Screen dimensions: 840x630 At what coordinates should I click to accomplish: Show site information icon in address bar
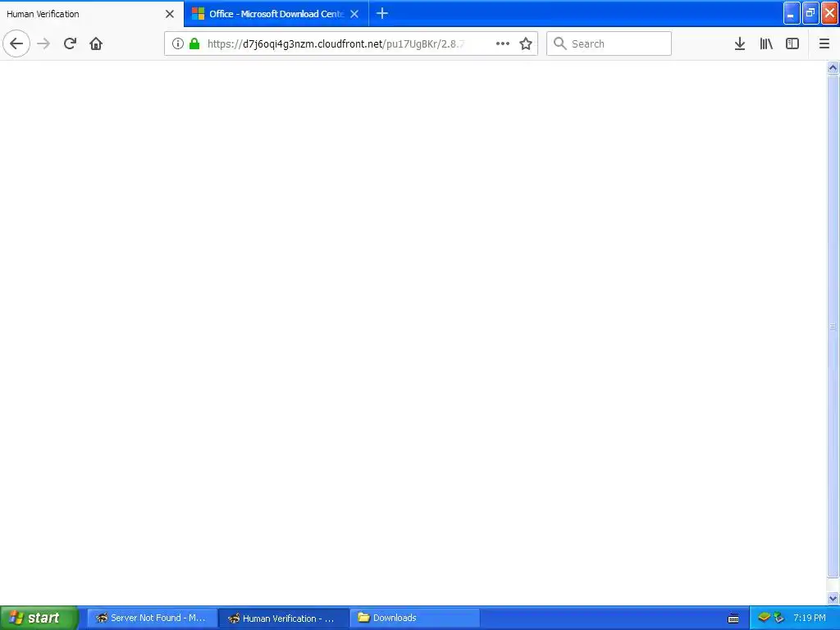pos(178,43)
